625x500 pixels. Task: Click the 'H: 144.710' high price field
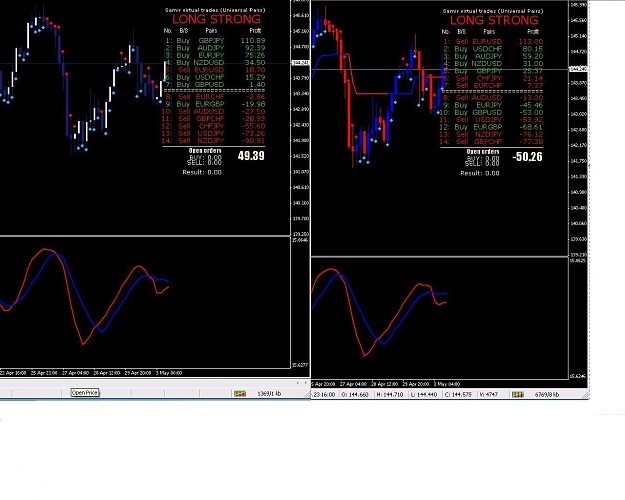tap(389, 394)
